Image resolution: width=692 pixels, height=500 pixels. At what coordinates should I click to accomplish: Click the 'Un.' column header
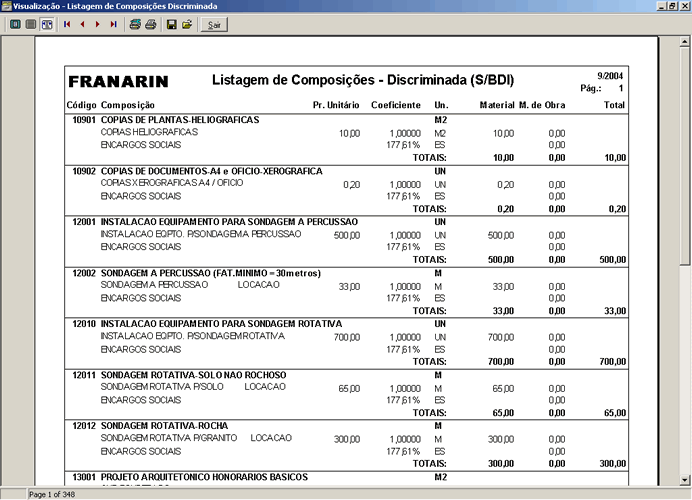441,105
